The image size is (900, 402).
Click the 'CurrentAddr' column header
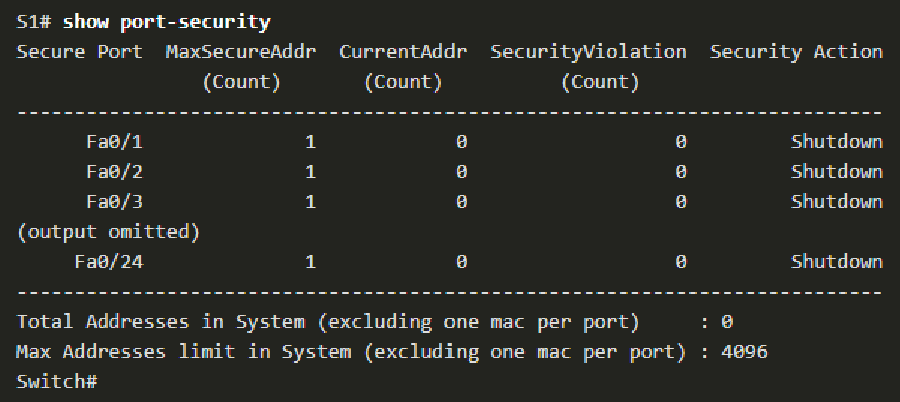point(402,52)
